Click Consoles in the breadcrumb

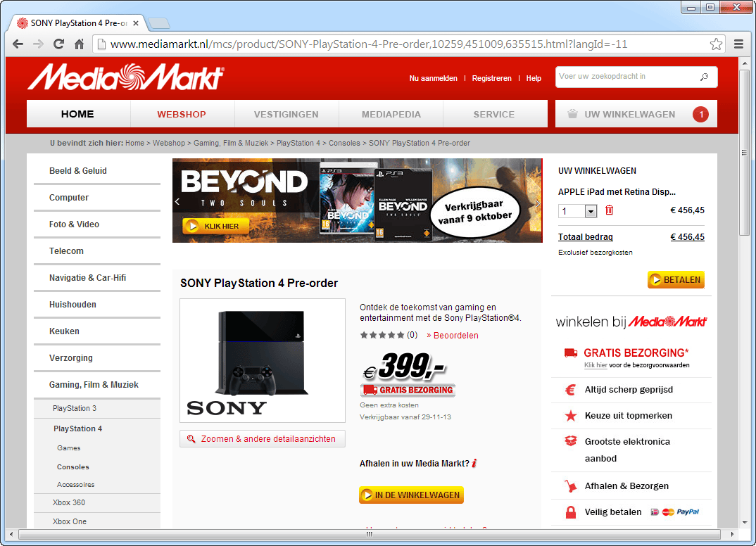coord(344,143)
